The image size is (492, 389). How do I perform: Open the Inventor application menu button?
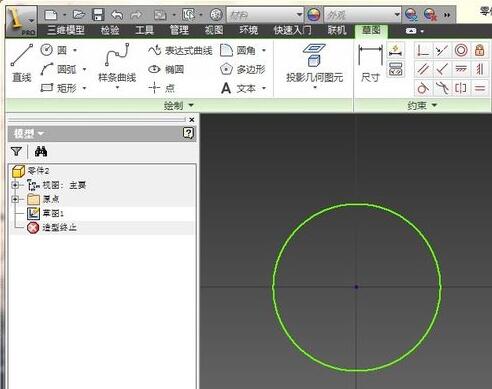click(x=21, y=21)
